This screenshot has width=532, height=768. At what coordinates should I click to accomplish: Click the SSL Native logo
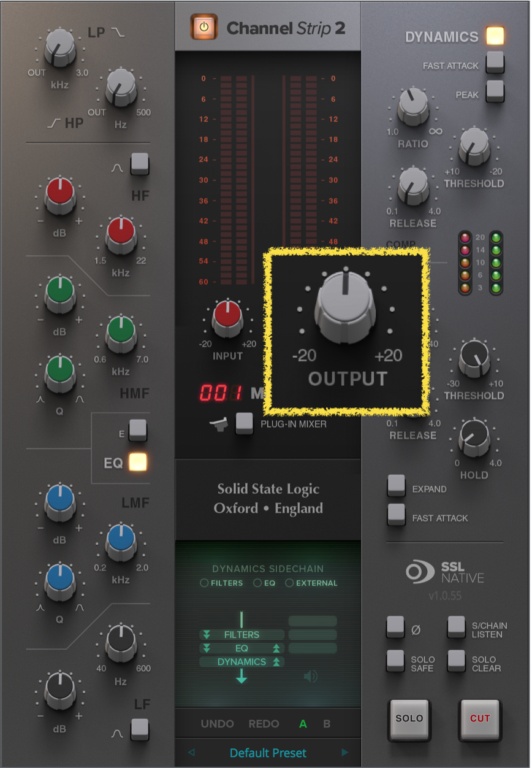click(x=445, y=572)
